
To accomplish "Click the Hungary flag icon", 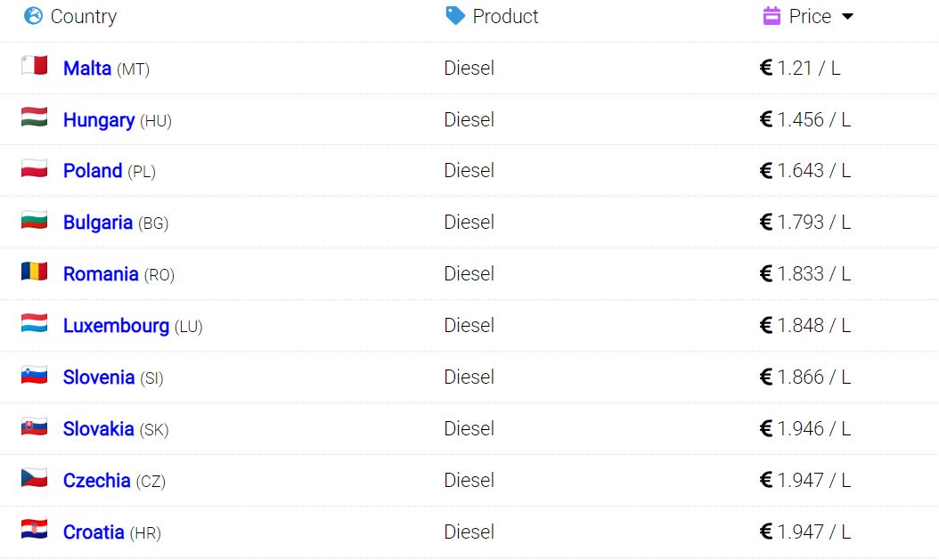I will point(34,117).
